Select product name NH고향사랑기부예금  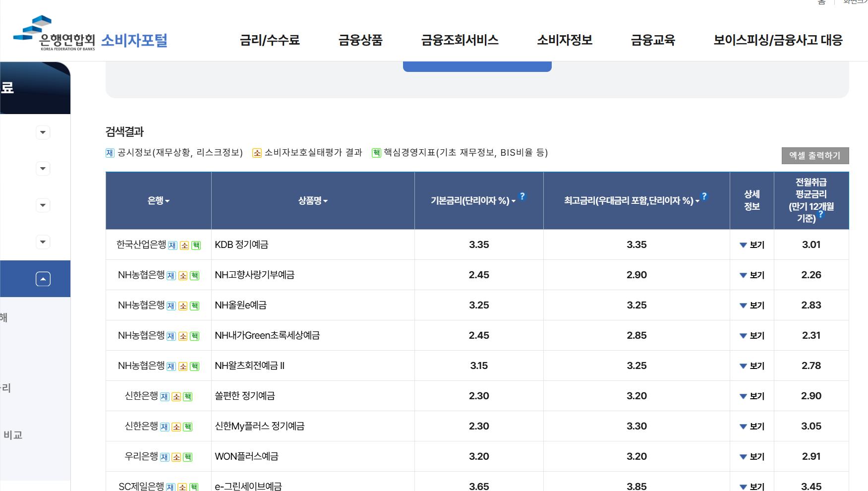click(x=255, y=275)
